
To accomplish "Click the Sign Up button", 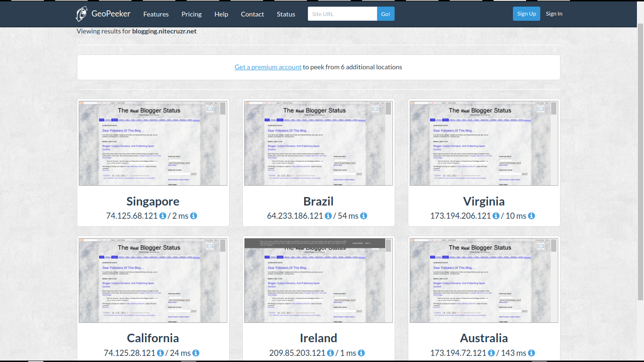I will (527, 14).
